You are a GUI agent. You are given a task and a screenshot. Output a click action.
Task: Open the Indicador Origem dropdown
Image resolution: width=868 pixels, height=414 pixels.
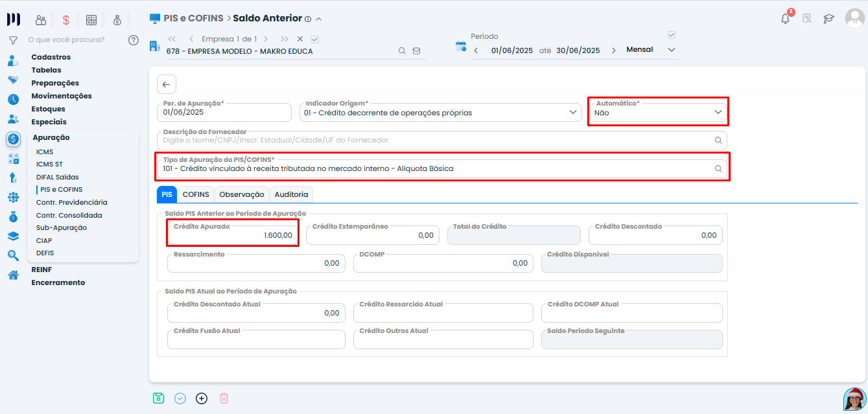pos(572,112)
